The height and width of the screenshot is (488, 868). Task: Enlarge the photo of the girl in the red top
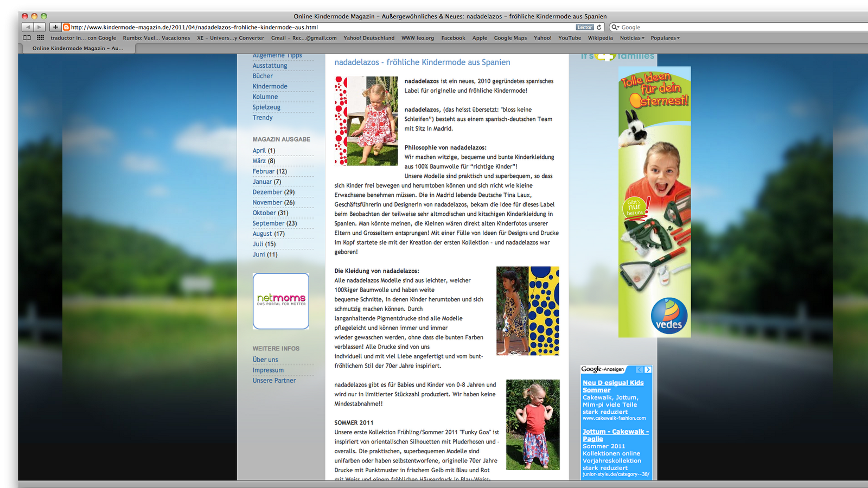click(533, 425)
